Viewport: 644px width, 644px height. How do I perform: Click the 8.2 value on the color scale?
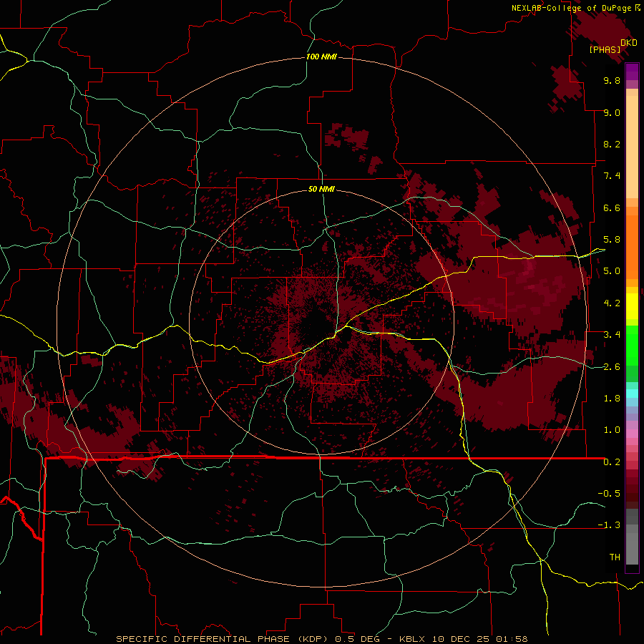click(x=612, y=144)
